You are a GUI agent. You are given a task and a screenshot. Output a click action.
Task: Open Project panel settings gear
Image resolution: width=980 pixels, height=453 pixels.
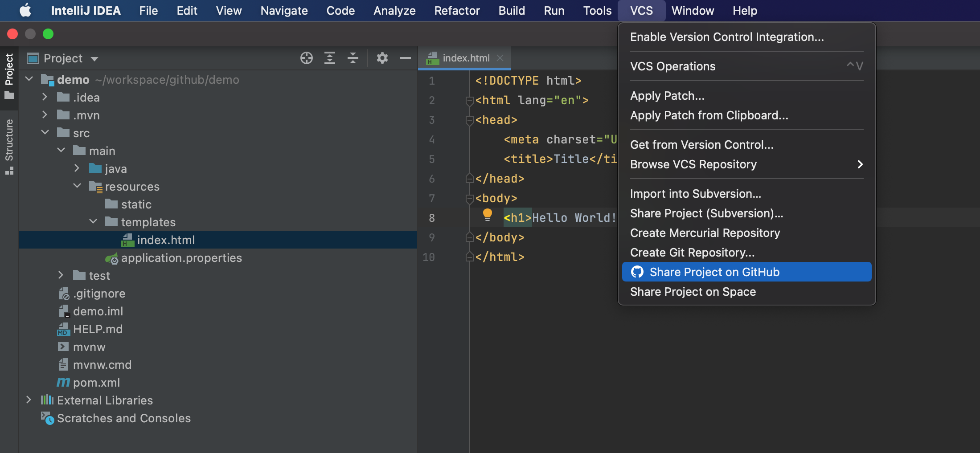click(382, 58)
